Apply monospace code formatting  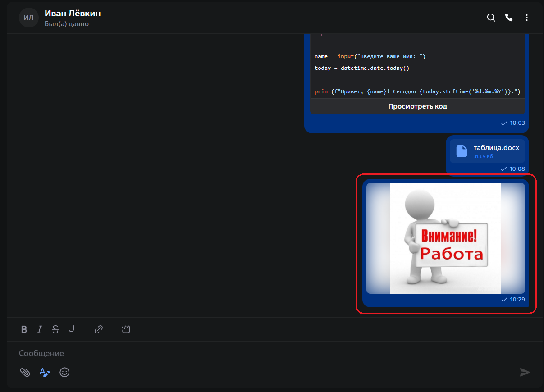pos(126,329)
